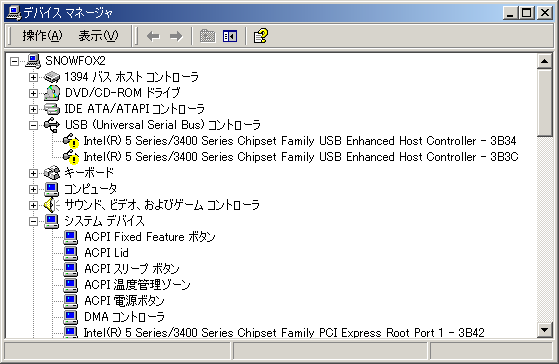
Task: Click the DMA コントローラ device icon
Action: point(71,317)
